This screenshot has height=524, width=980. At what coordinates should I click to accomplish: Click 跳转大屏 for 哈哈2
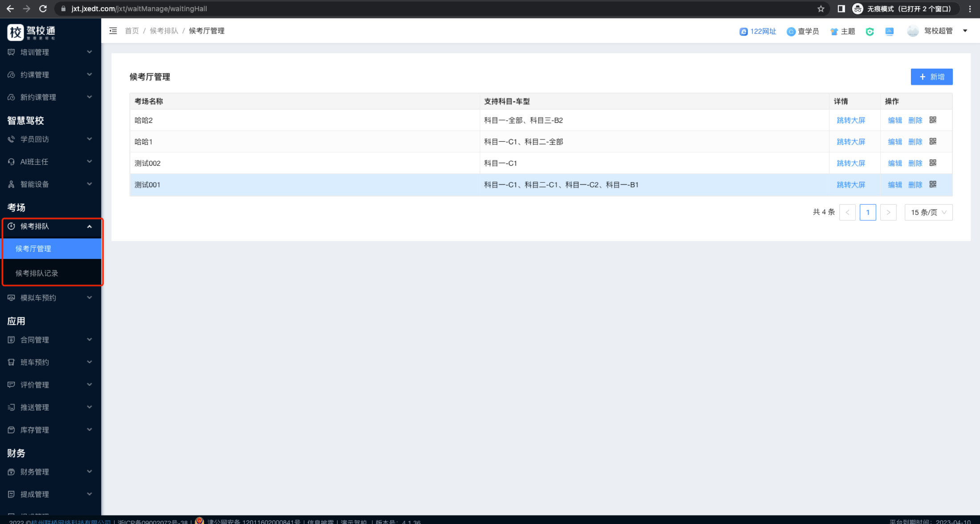pyautogui.click(x=851, y=120)
